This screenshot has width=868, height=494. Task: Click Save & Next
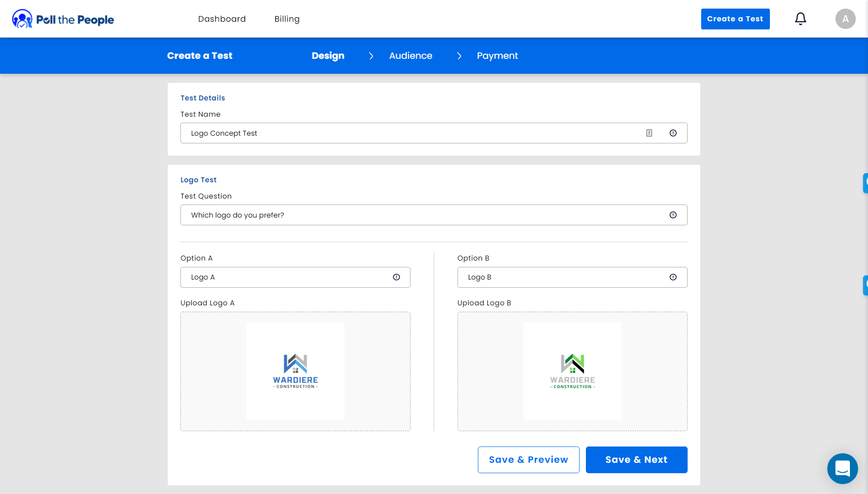tap(636, 459)
